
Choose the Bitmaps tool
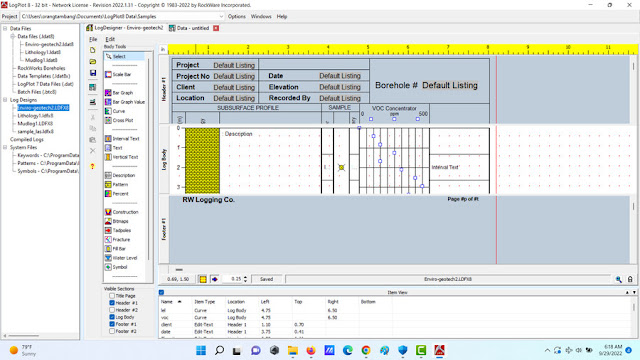(x=117, y=221)
